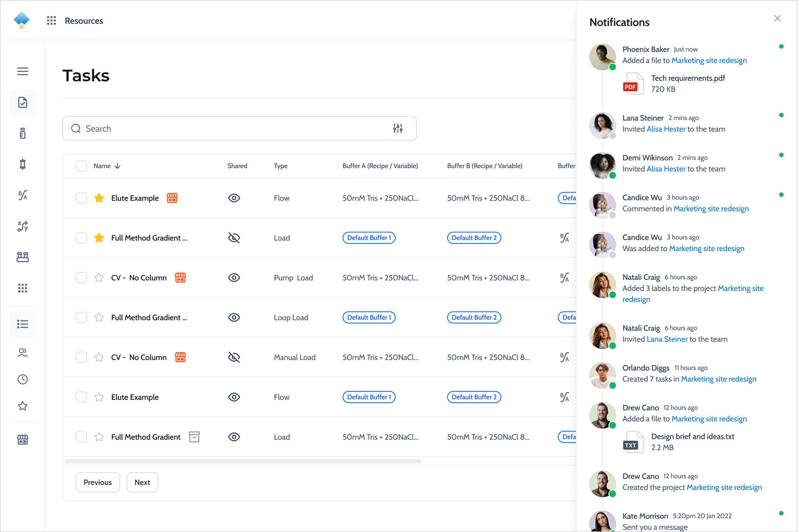Open the hamburger menu in the sidebar
Viewport: 798px width, 532px height.
click(x=23, y=71)
